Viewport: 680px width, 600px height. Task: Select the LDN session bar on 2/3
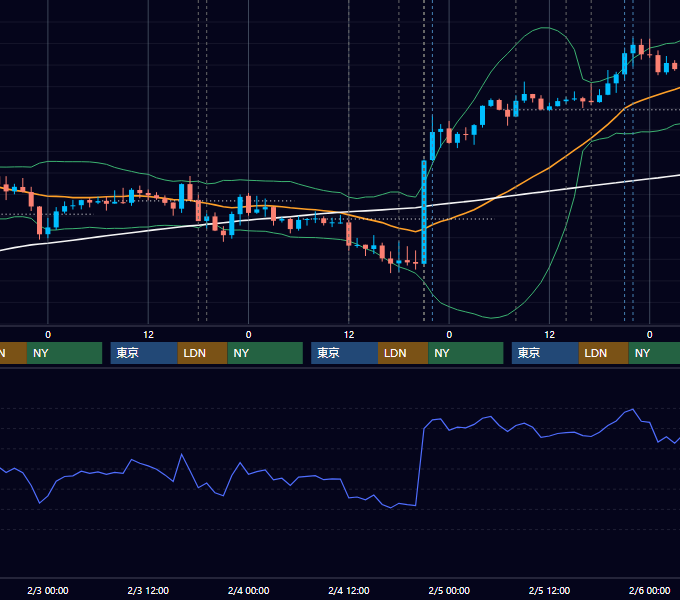pos(203,353)
